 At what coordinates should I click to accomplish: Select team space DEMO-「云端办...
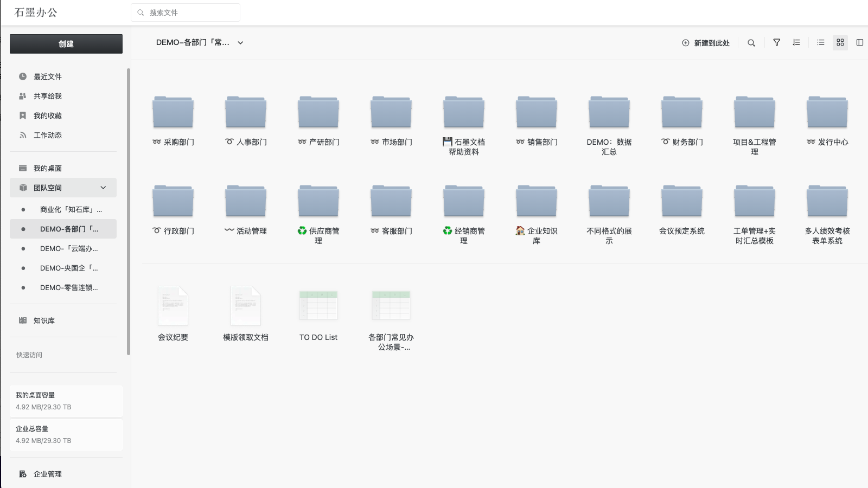click(x=63, y=248)
